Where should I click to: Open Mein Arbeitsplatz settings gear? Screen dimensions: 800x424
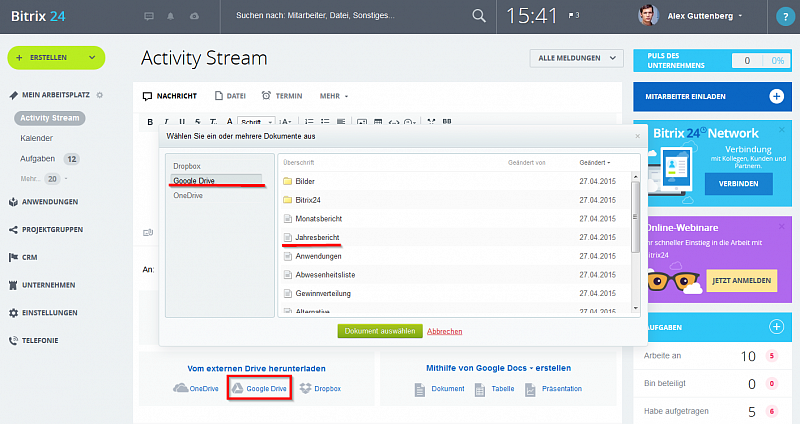point(99,95)
